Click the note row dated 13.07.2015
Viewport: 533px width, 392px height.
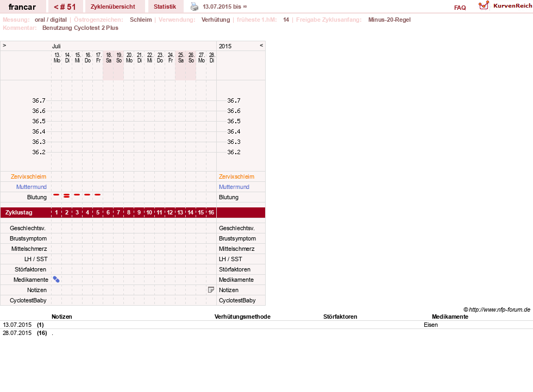266,325
